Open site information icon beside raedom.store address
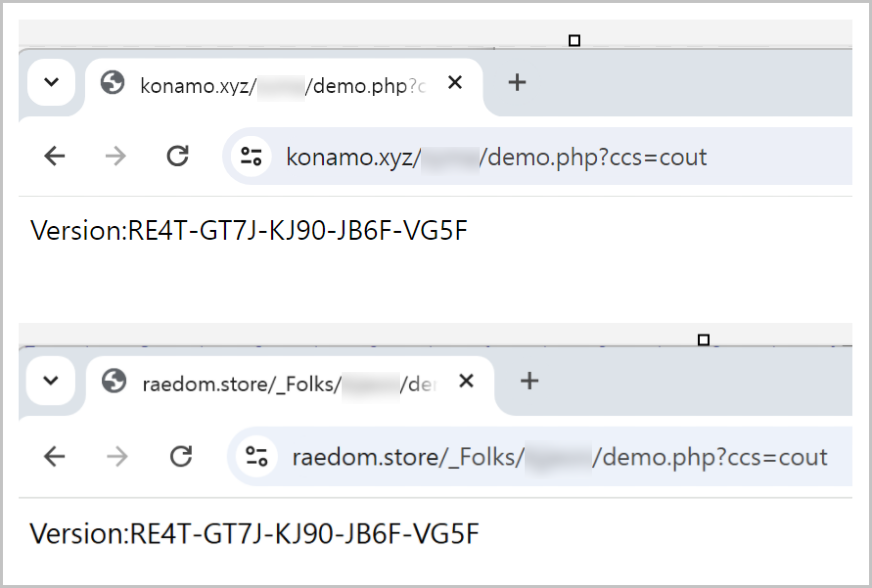This screenshot has height=588, width=872. (x=256, y=456)
